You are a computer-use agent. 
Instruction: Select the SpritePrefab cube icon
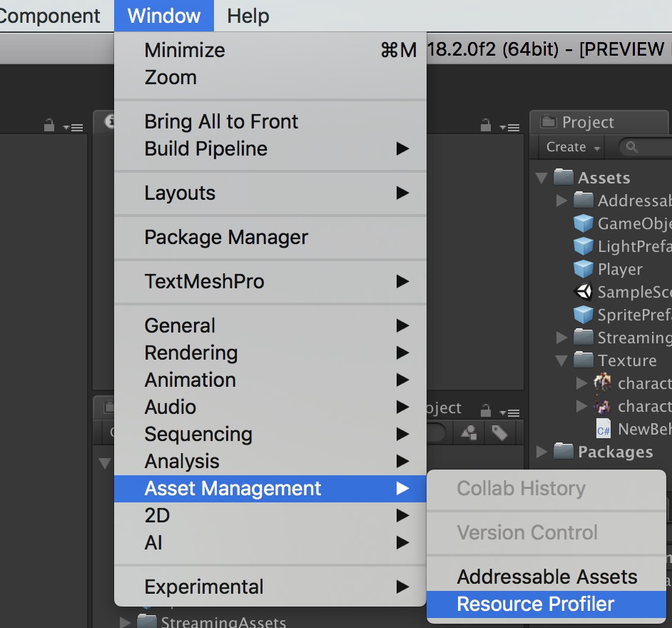coord(584,315)
